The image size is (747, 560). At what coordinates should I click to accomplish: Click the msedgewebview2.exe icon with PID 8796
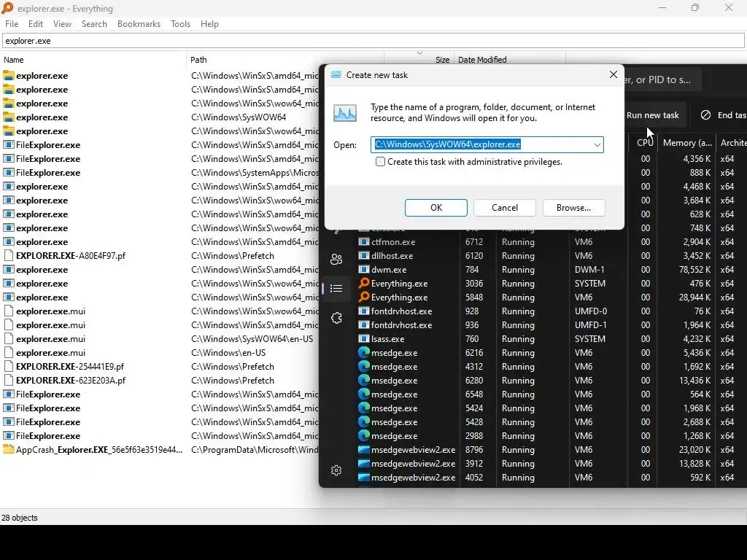364,449
